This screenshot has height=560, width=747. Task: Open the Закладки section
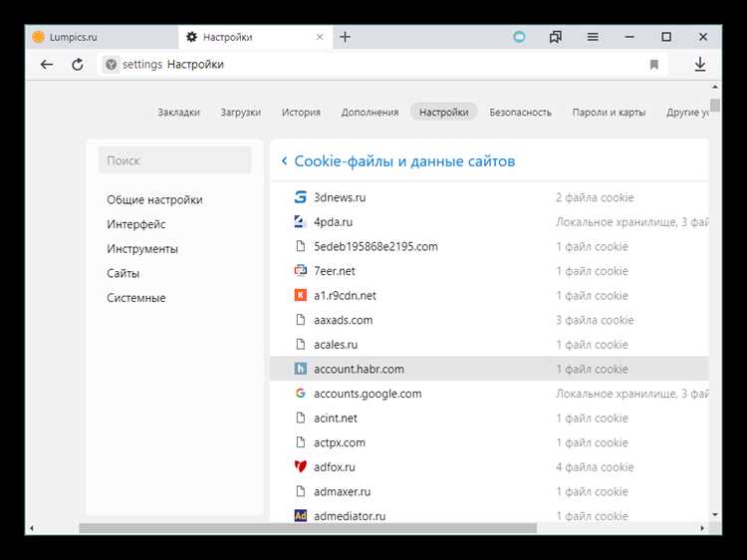click(x=178, y=113)
